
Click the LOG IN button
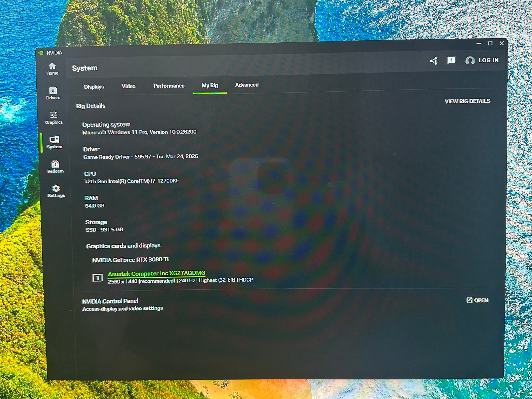tap(489, 60)
